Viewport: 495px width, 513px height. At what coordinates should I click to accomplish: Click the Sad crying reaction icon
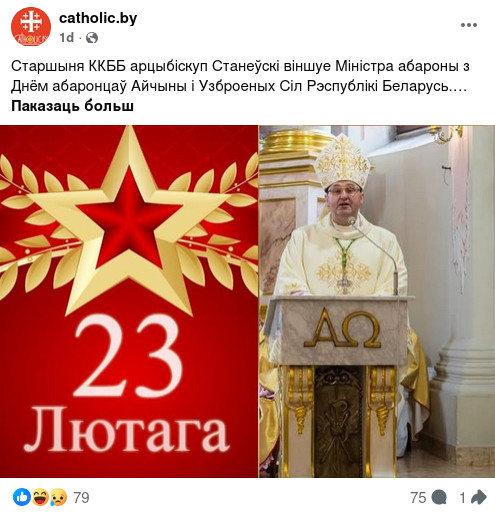[58, 497]
